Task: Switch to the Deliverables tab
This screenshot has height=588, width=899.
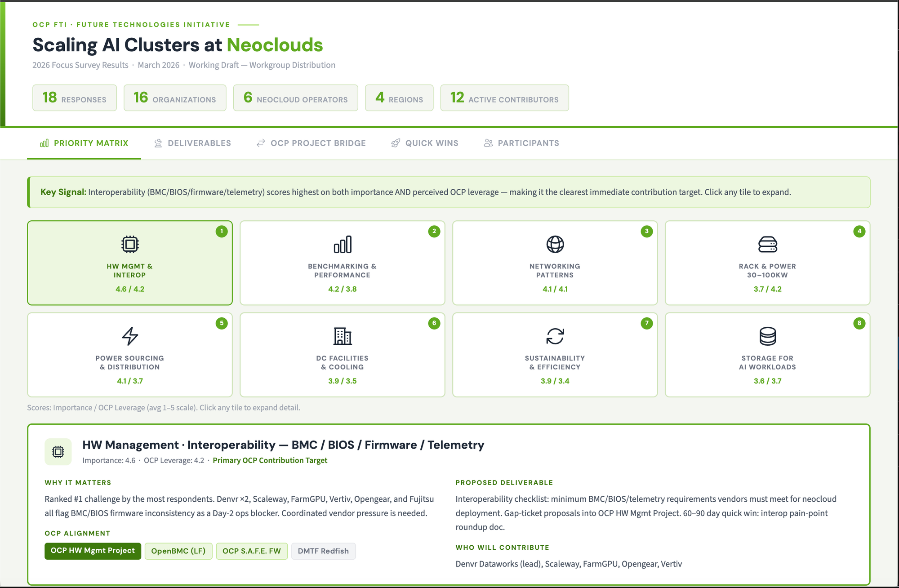Action: (x=192, y=143)
